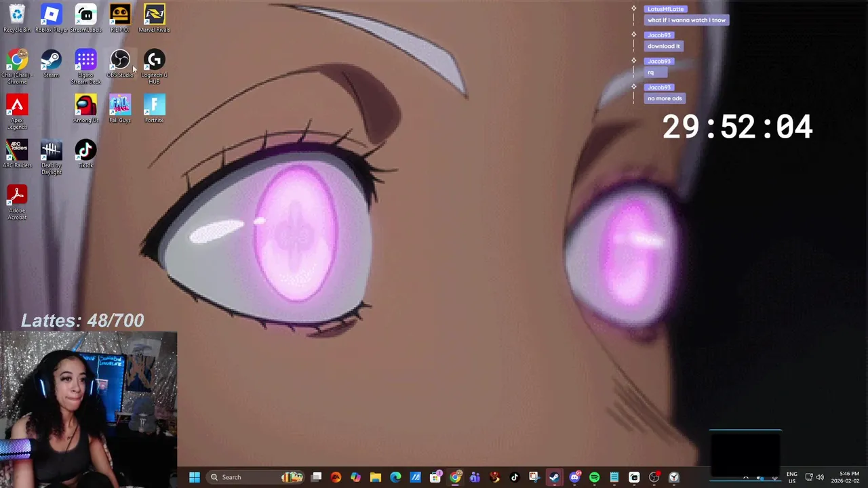Click the 29:52:04 stream timer

click(x=737, y=127)
